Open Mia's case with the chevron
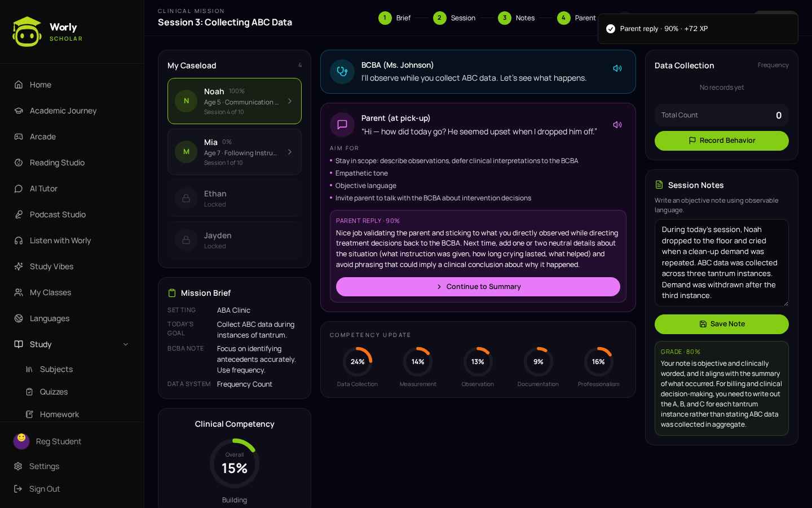The height and width of the screenshot is (508, 812). pos(290,152)
